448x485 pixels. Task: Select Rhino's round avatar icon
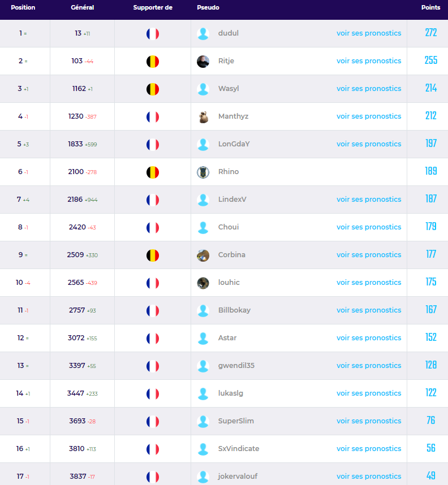(203, 172)
